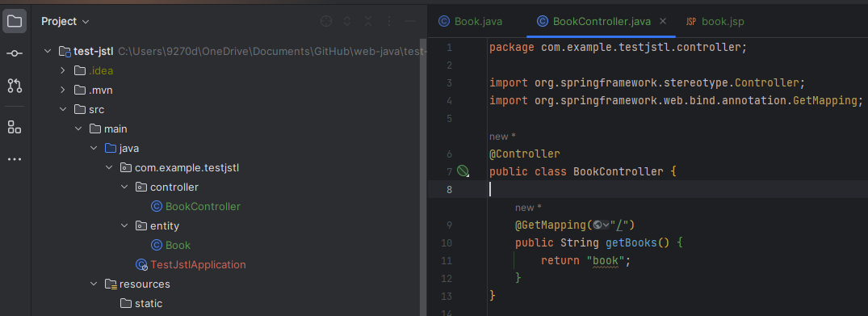Click Select Opened File crosshair icon
The height and width of the screenshot is (316, 868).
326,21
